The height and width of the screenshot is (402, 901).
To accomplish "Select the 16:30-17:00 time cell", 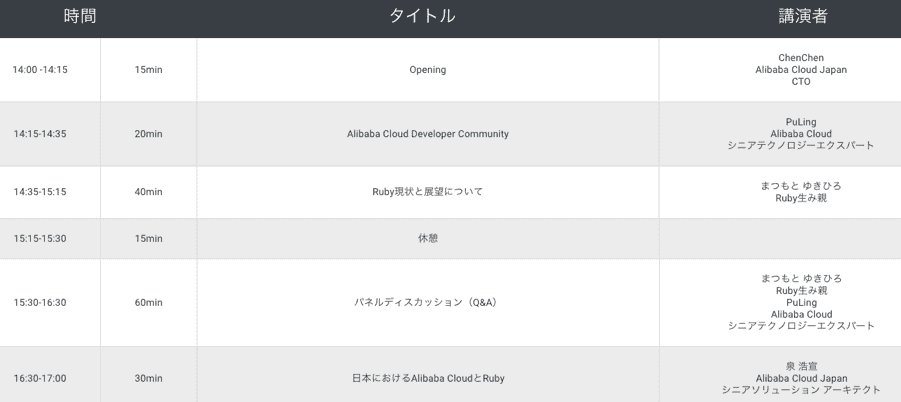I will [40, 379].
